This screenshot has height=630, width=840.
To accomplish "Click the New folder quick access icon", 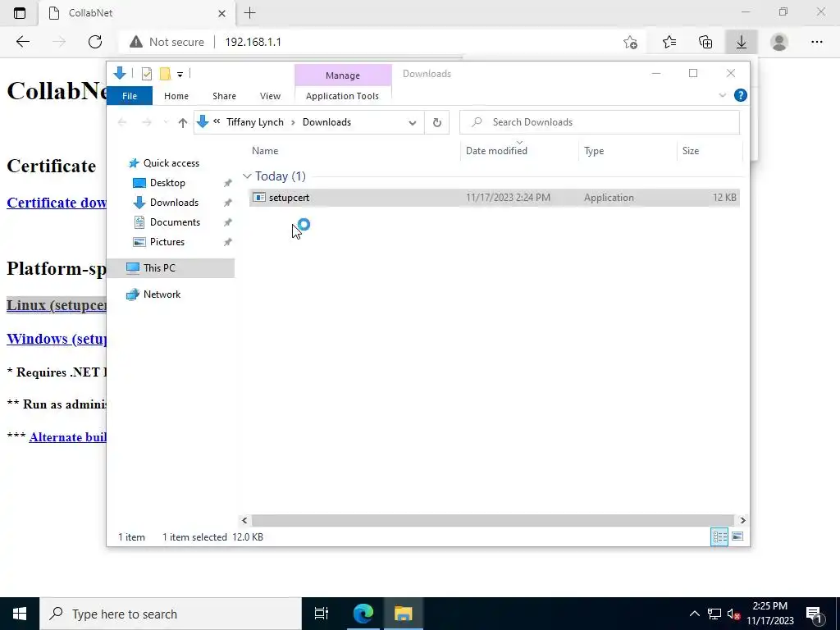I will (165, 74).
